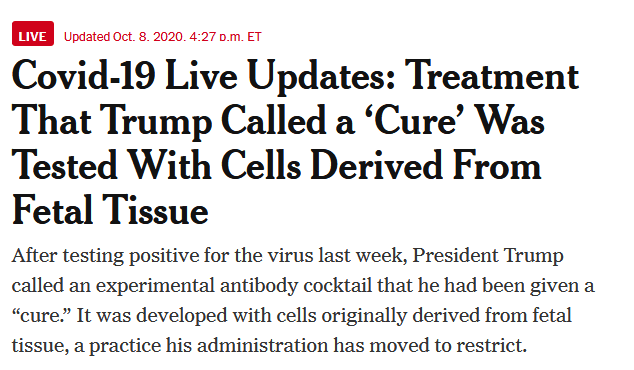This screenshot has height=370, width=634.
Task: Click the word 'Covid-19' in the headline
Action: (x=83, y=76)
